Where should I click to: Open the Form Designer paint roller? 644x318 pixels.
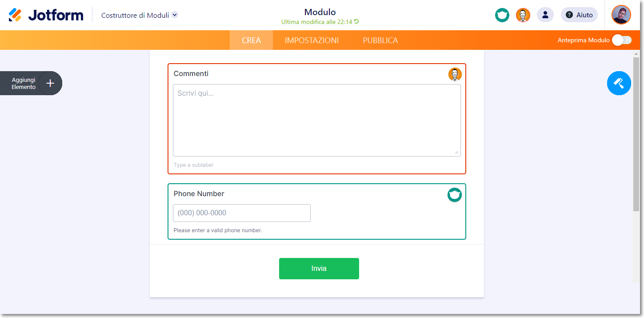point(619,83)
